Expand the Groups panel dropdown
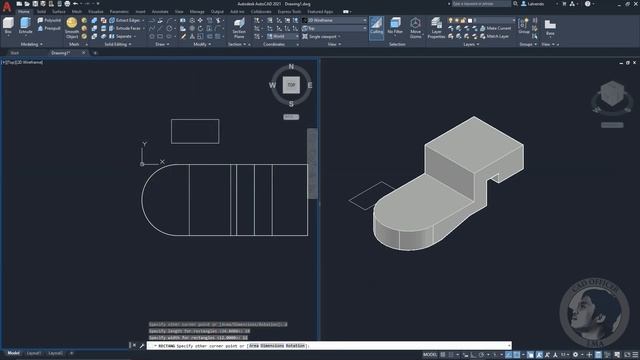Image resolution: width=640 pixels, height=360 pixels. (528, 44)
